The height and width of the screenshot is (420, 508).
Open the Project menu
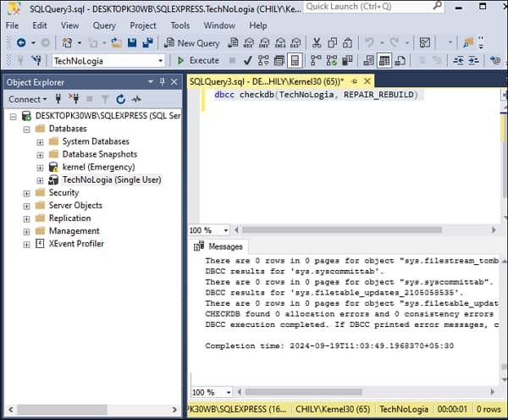coord(143,25)
